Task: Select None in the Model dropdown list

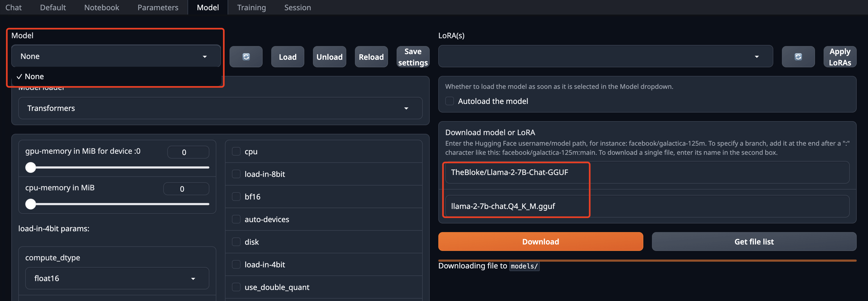Action: click(x=34, y=76)
